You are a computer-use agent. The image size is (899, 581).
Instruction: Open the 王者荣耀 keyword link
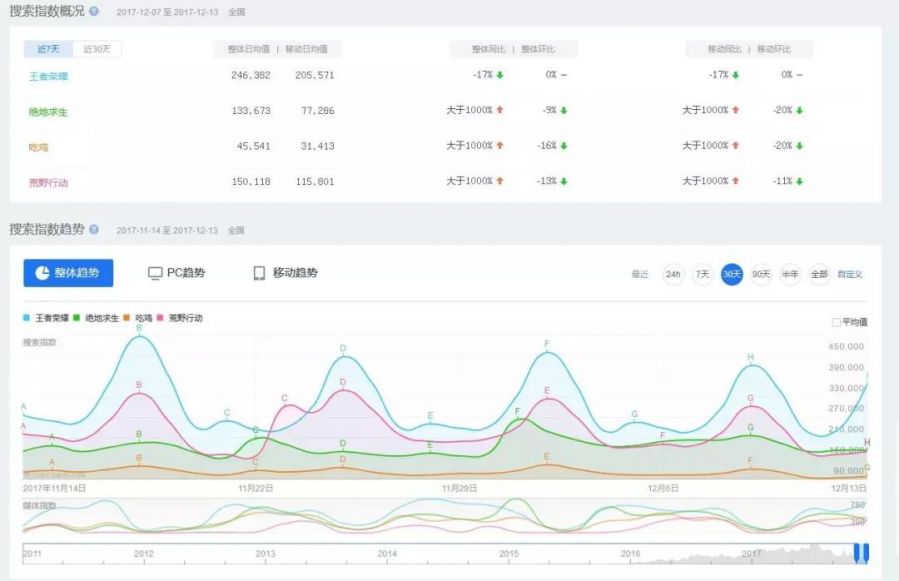(x=48, y=76)
